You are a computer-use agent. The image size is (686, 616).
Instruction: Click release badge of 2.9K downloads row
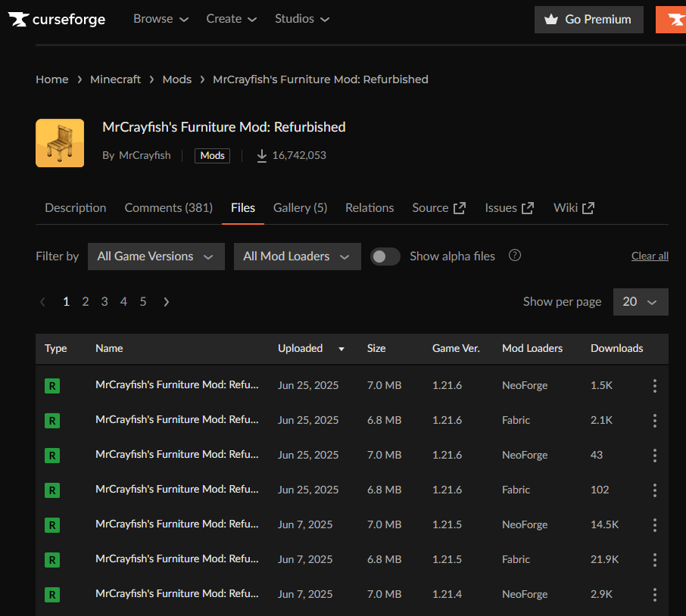(52, 595)
